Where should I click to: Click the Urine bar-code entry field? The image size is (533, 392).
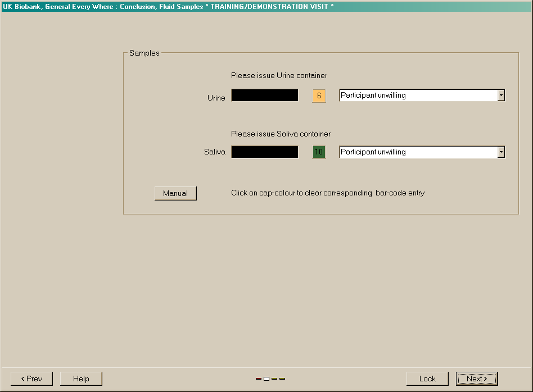[x=265, y=95]
